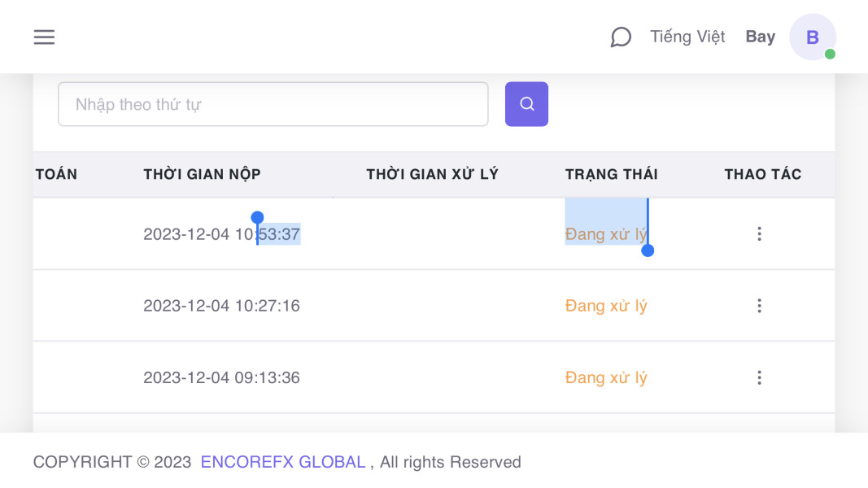Viewport: 868px width, 488px height.
Task: Open actions menu for 10:27:16 row
Action: coord(759,306)
